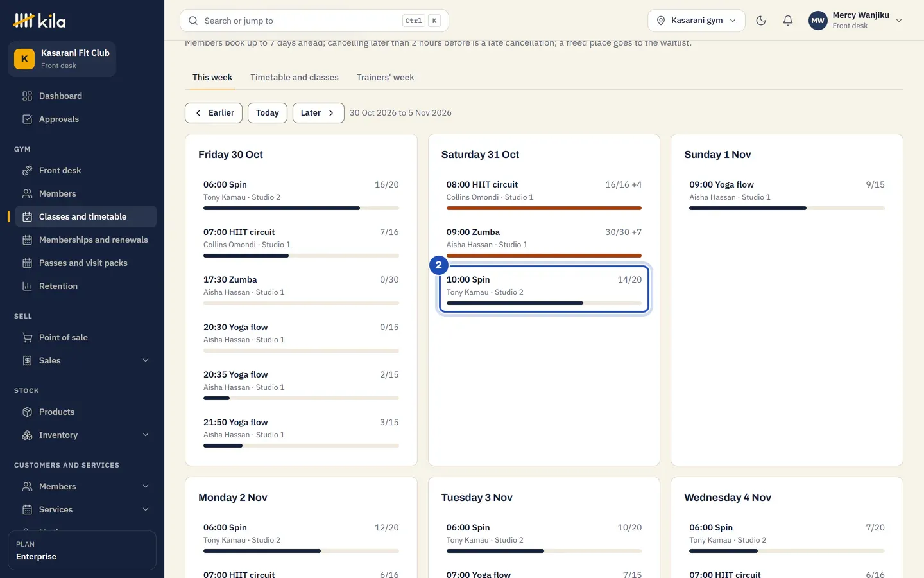Click the MW user avatar

[x=818, y=21]
